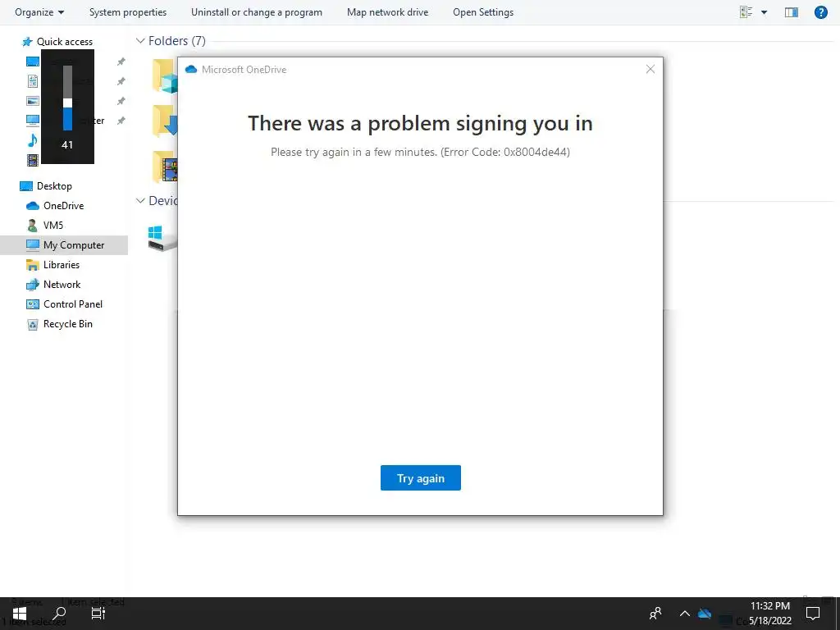Show hidden system tray icons
Image resolution: width=840 pixels, height=630 pixels.
tap(685, 614)
